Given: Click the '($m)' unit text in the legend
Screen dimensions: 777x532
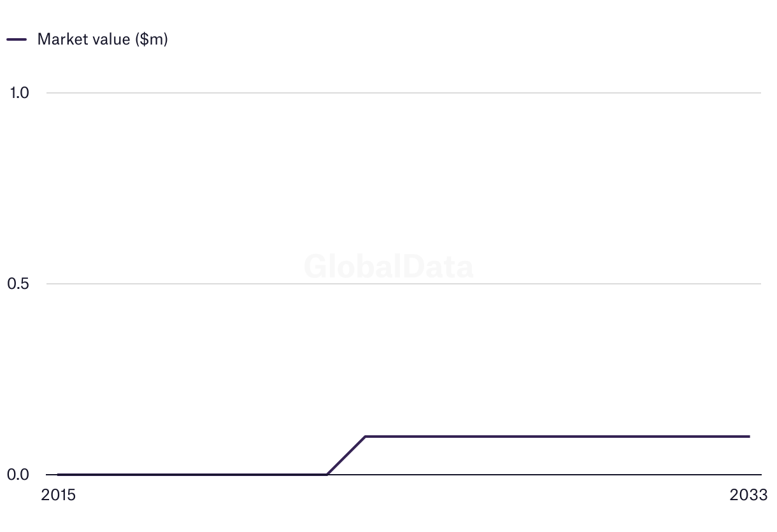Looking at the screenshot, I should (151, 39).
